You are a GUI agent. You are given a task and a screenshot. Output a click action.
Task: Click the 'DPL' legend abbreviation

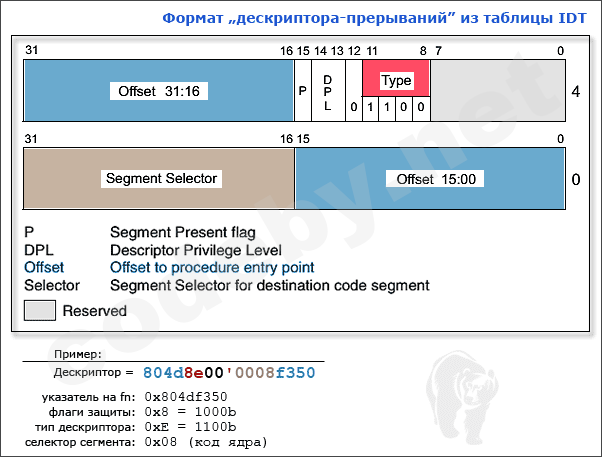click(39, 250)
